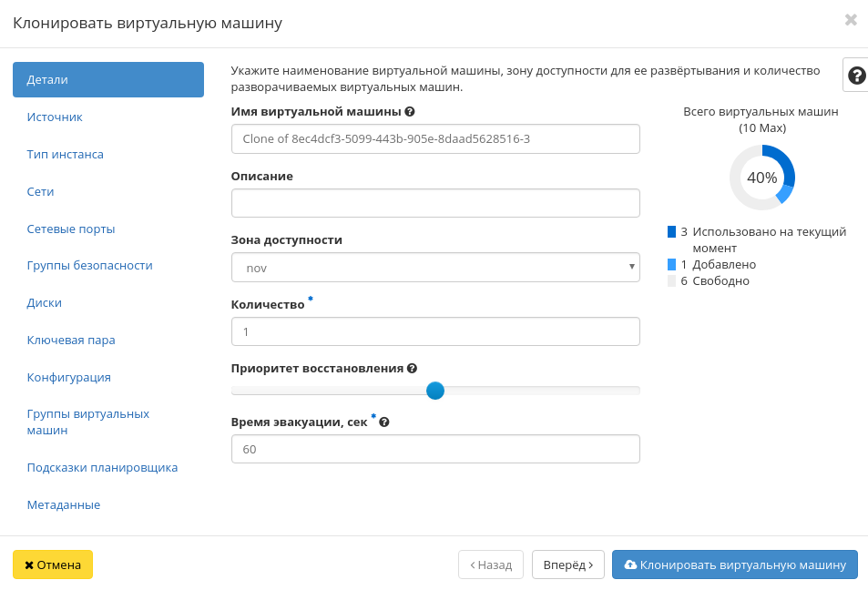The image size is (868, 590).
Task: Click Клонировать виртуальную машину button
Action: [x=734, y=565]
